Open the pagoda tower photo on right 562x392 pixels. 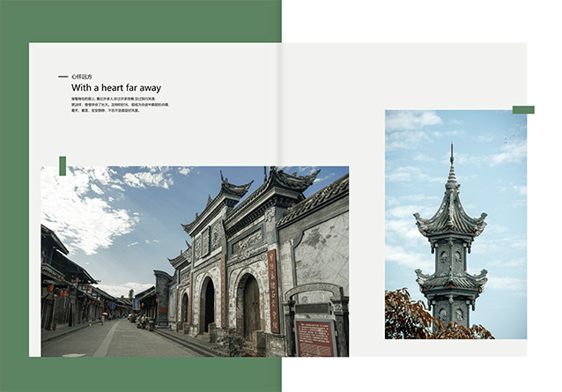pyautogui.click(x=455, y=224)
